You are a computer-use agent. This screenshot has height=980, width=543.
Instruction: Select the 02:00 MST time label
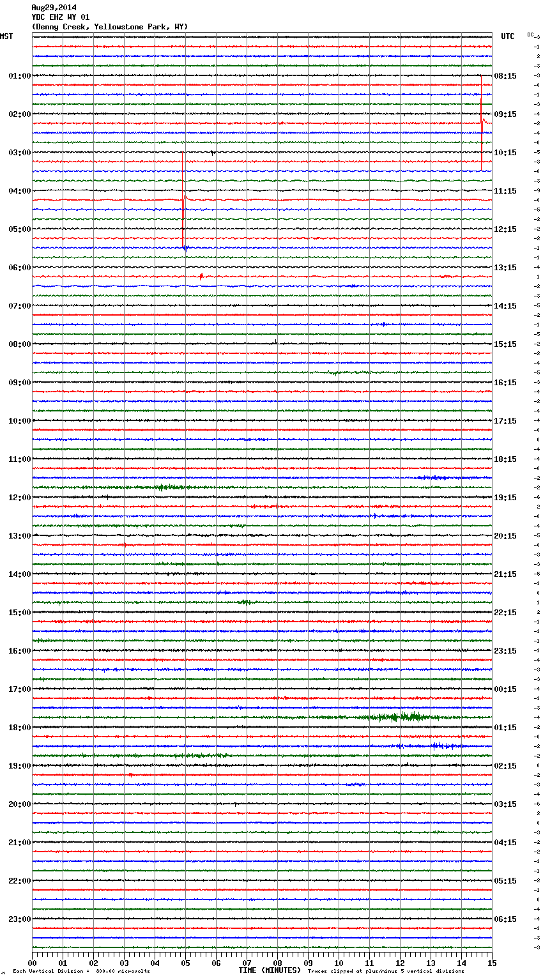pos(19,114)
